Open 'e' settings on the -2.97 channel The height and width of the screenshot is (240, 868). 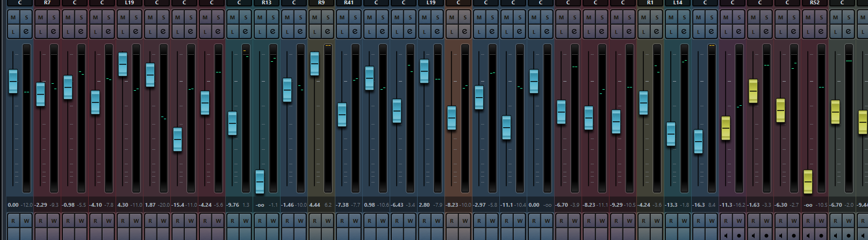pos(492,32)
